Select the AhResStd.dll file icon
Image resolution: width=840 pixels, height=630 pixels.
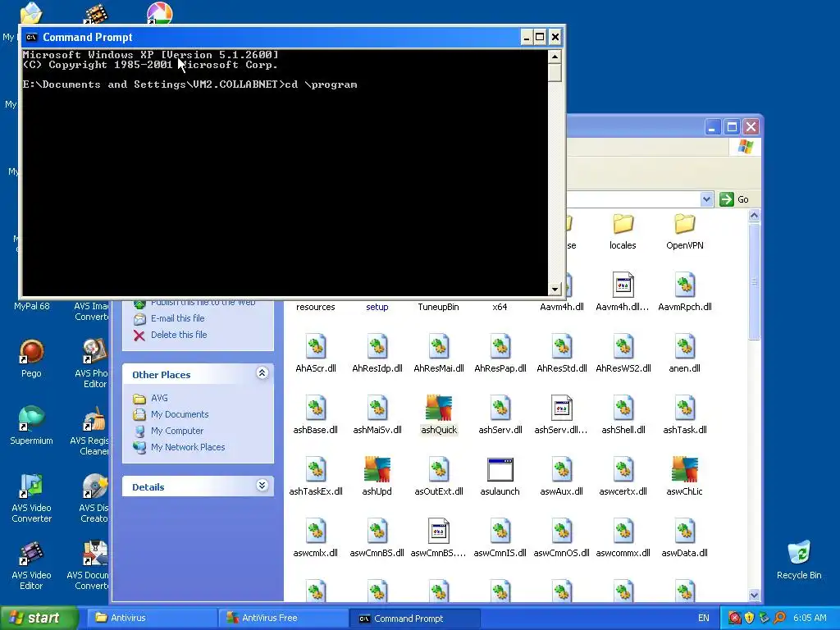(x=561, y=347)
